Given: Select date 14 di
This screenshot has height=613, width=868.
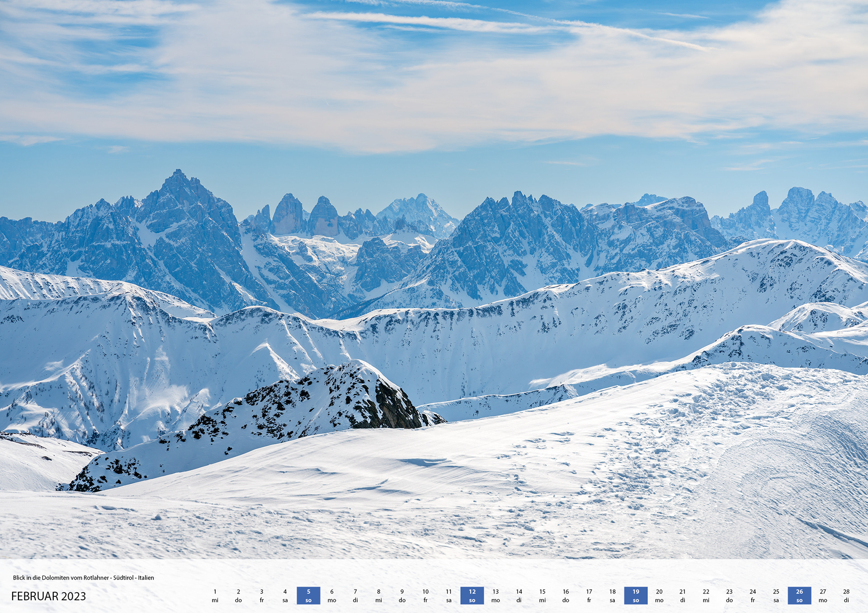Looking at the screenshot, I should pyautogui.click(x=519, y=596).
